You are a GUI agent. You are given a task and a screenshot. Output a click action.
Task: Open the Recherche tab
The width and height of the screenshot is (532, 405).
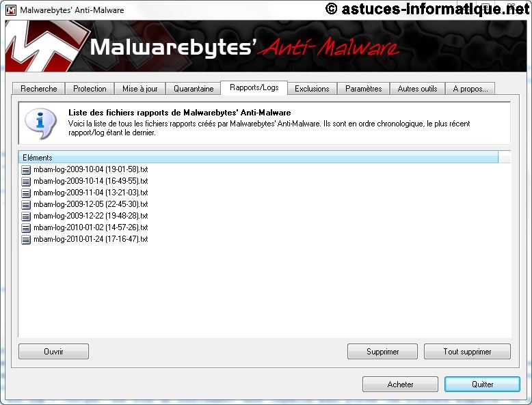click(38, 89)
